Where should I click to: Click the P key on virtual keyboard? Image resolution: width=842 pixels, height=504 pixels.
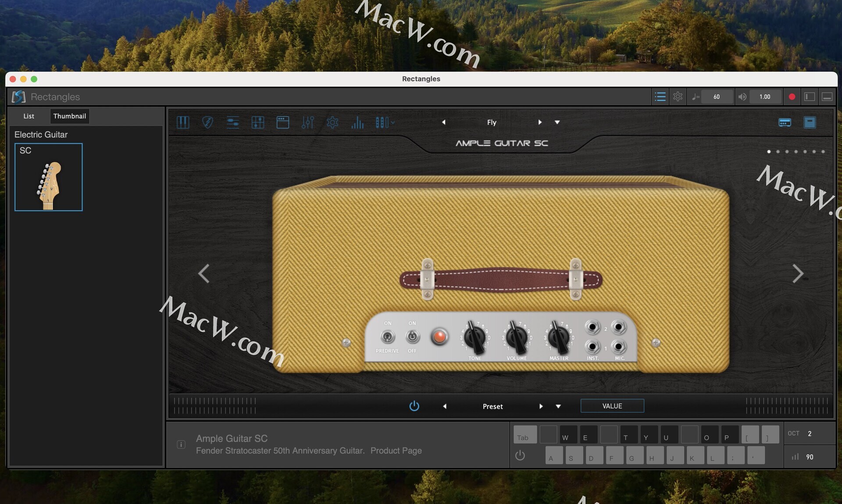tap(730, 434)
